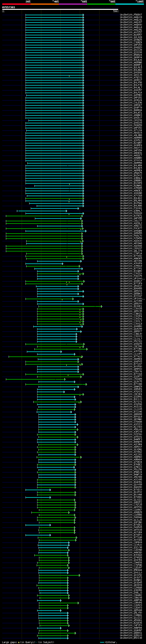Click hit label UniRef100_Q49KX7
The height and width of the screenshot is (644, 146).
(x=131, y=80)
